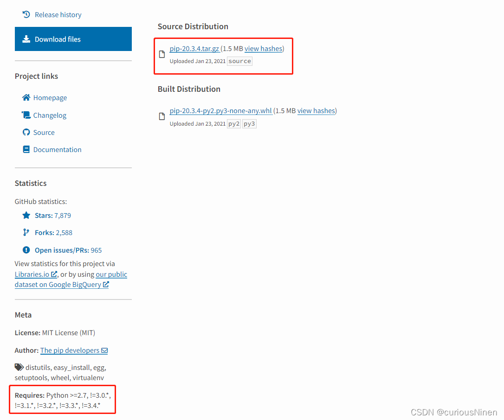
Task: Open the Forks: 2,588 statistic
Action: (x=54, y=232)
